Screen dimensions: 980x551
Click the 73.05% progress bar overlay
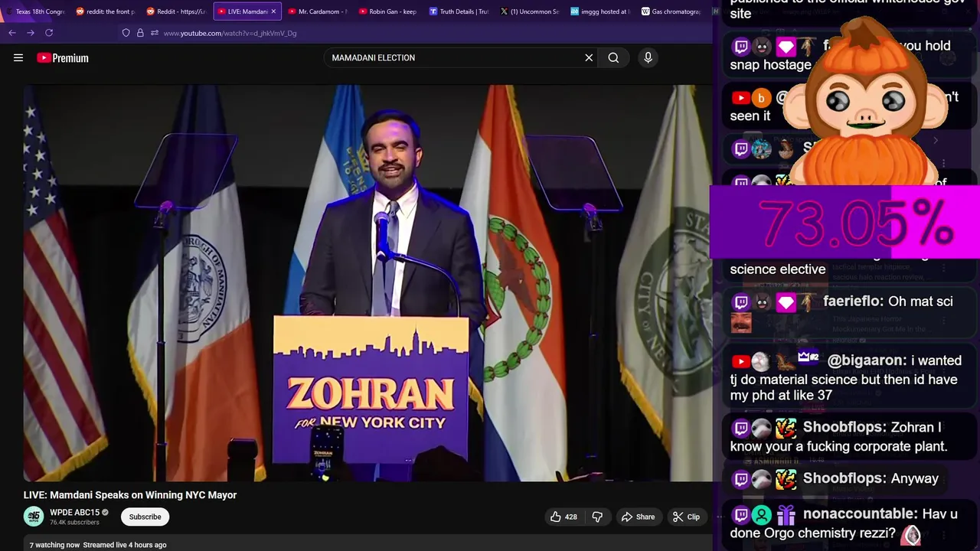coord(845,223)
